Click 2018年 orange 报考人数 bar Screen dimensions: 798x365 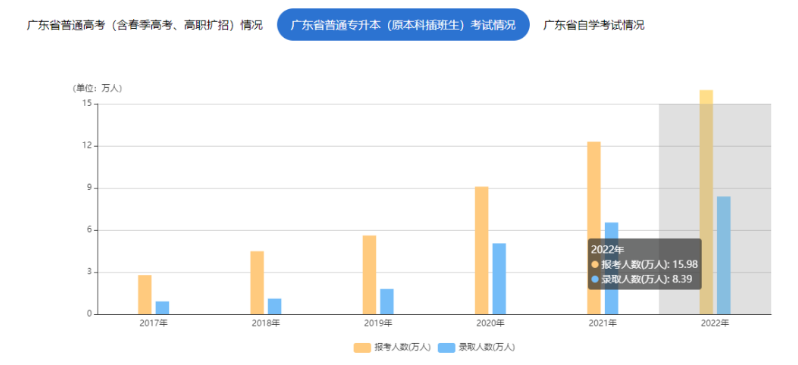[x=257, y=283]
